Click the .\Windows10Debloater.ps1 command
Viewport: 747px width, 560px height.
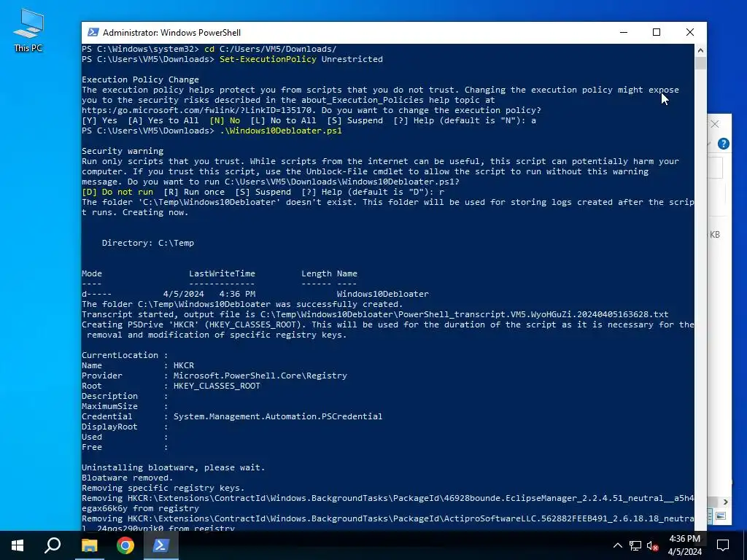[281, 131]
